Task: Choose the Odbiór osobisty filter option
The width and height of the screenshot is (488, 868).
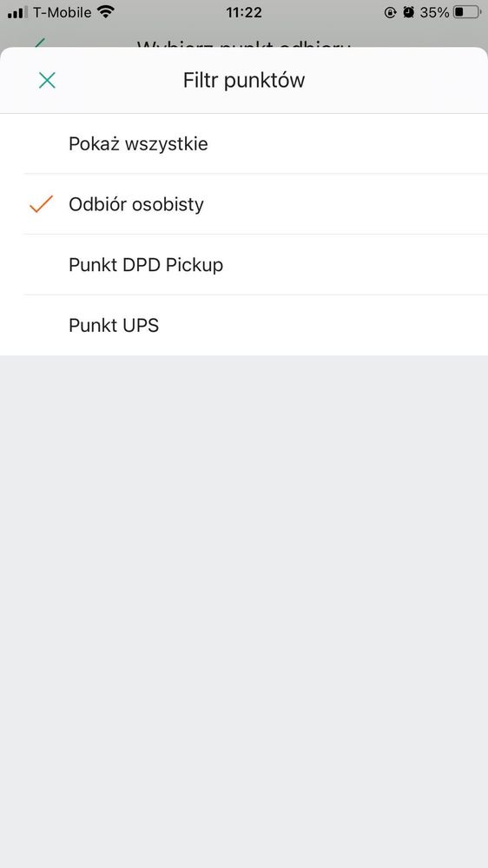Action: 244,204
